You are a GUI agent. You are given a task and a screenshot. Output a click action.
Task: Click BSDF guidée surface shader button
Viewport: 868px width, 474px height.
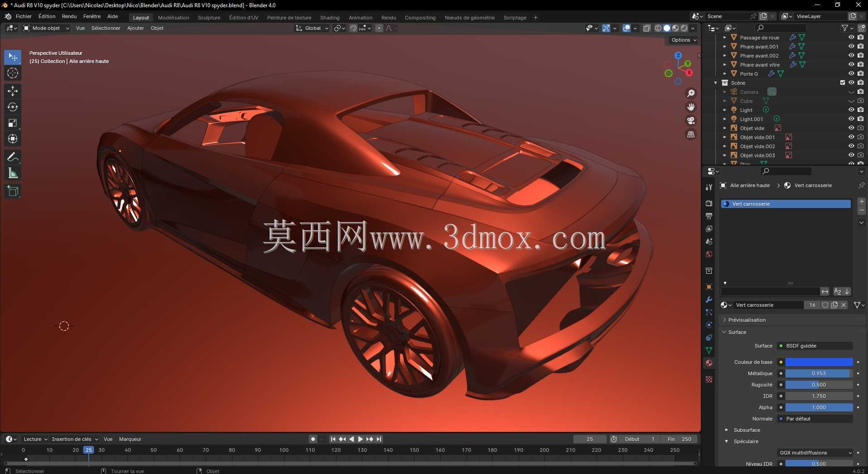815,346
